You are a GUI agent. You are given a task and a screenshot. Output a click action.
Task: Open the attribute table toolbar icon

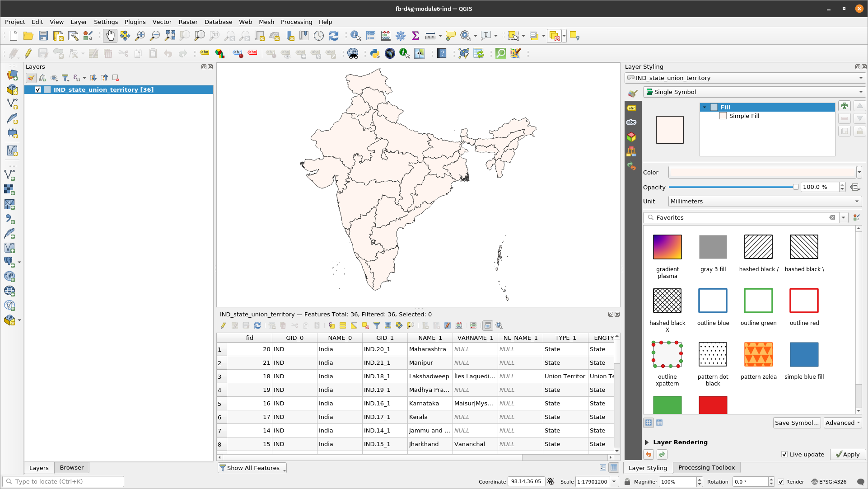pos(371,36)
